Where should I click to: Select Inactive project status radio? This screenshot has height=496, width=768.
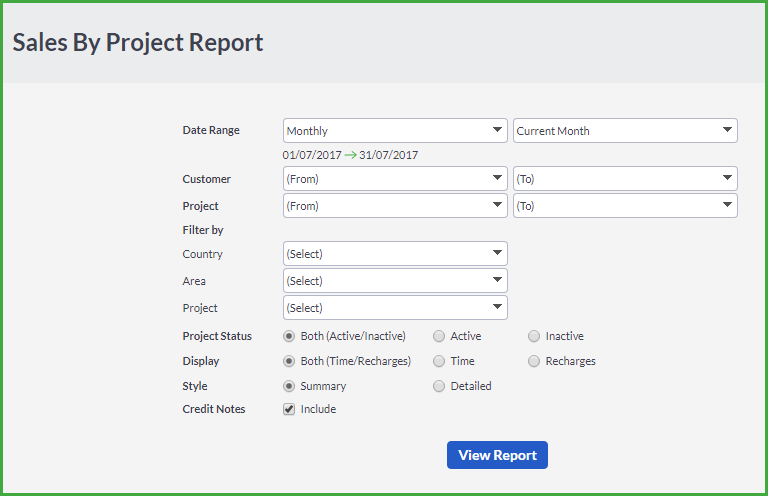point(534,336)
